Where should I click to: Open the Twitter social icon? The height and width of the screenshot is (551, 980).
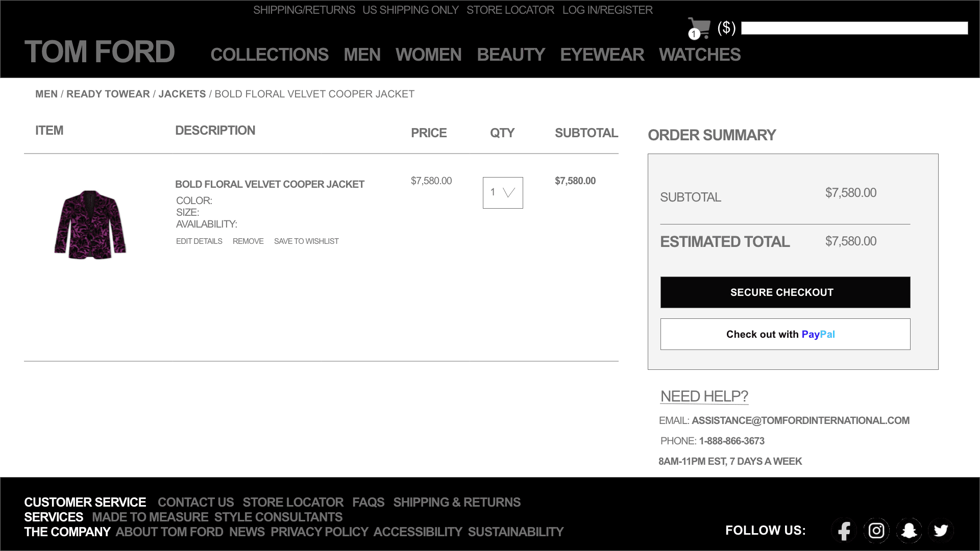click(941, 531)
